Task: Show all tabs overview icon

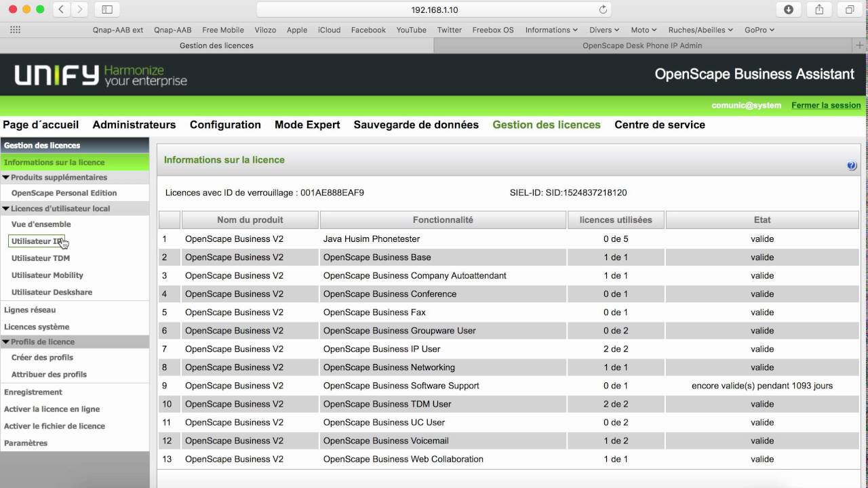Action: [850, 9]
